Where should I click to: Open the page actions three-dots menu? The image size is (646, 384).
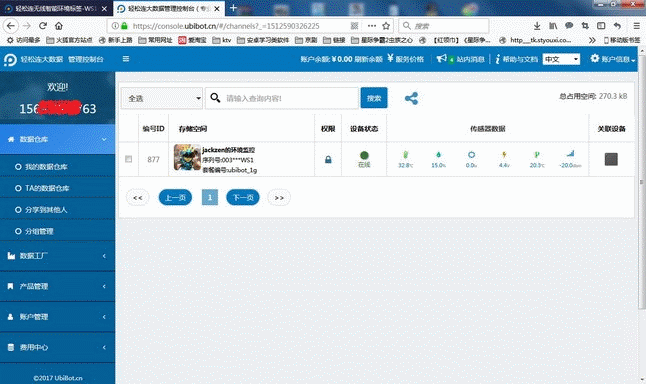coord(372,26)
